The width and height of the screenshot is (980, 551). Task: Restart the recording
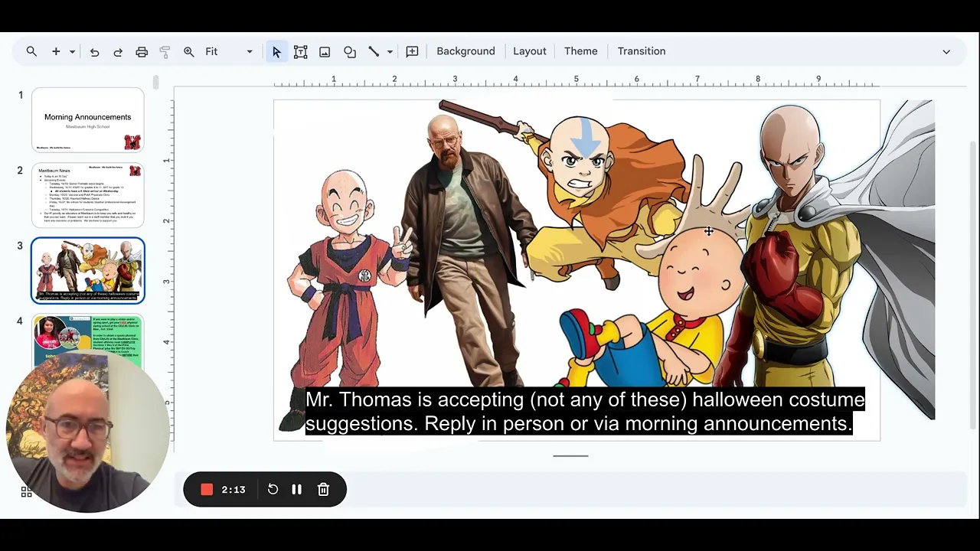(273, 490)
